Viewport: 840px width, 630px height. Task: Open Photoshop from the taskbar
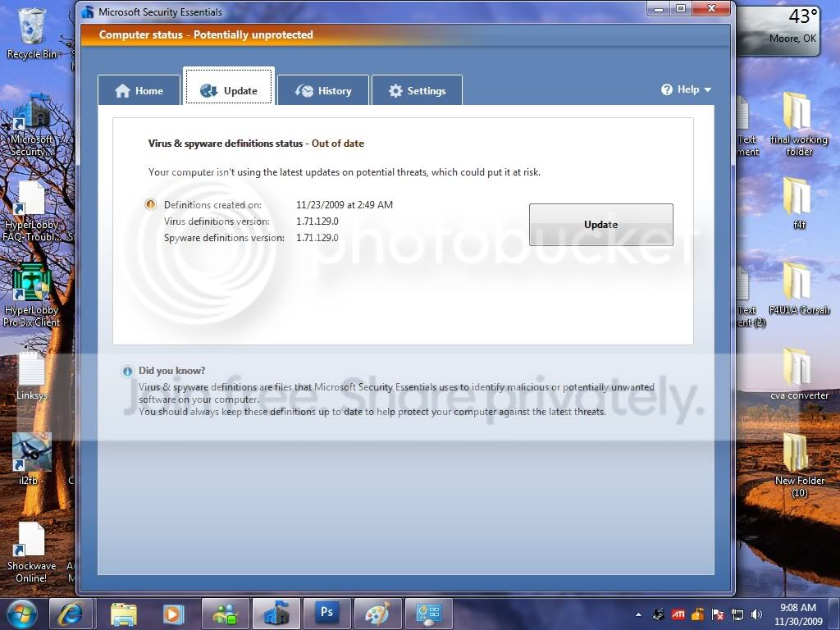pos(326,614)
